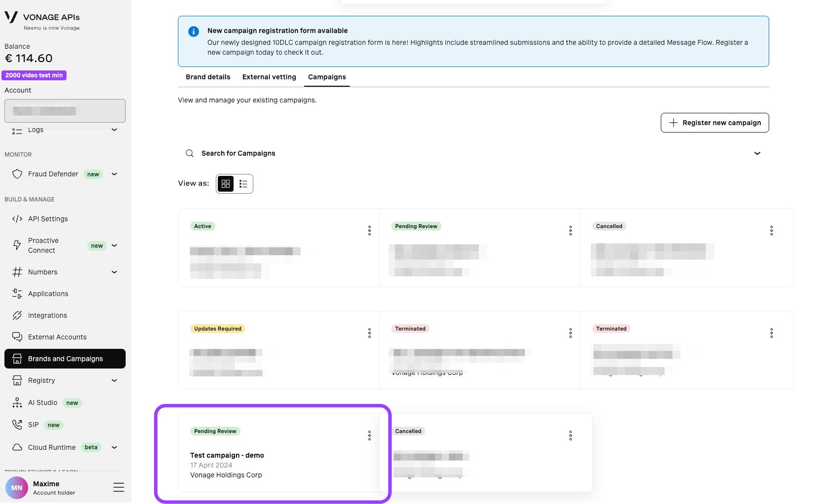Expand Cloud Runtime submenu chevron

pyautogui.click(x=114, y=447)
